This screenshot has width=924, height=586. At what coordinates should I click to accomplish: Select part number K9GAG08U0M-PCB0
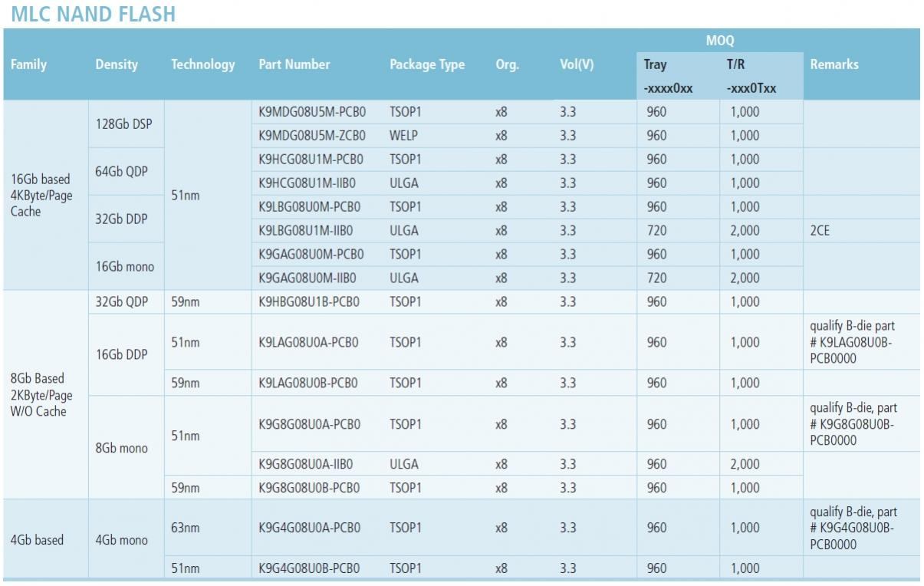click(x=311, y=254)
